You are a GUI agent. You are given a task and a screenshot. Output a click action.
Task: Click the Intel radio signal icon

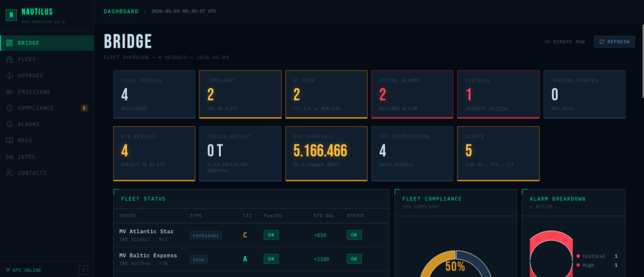[x=9, y=157]
